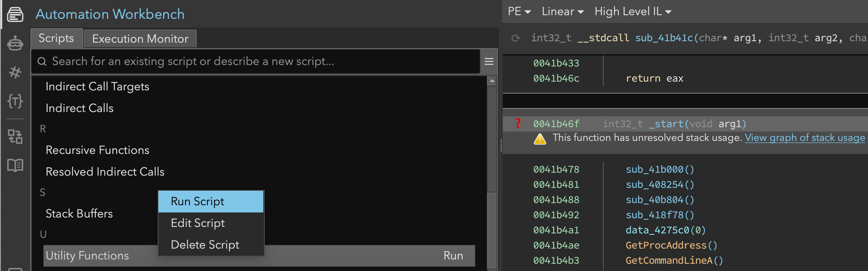Open the Linear view type dropdown
The height and width of the screenshot is (271, 868).
pyautogui.click(x=562, y=12)
